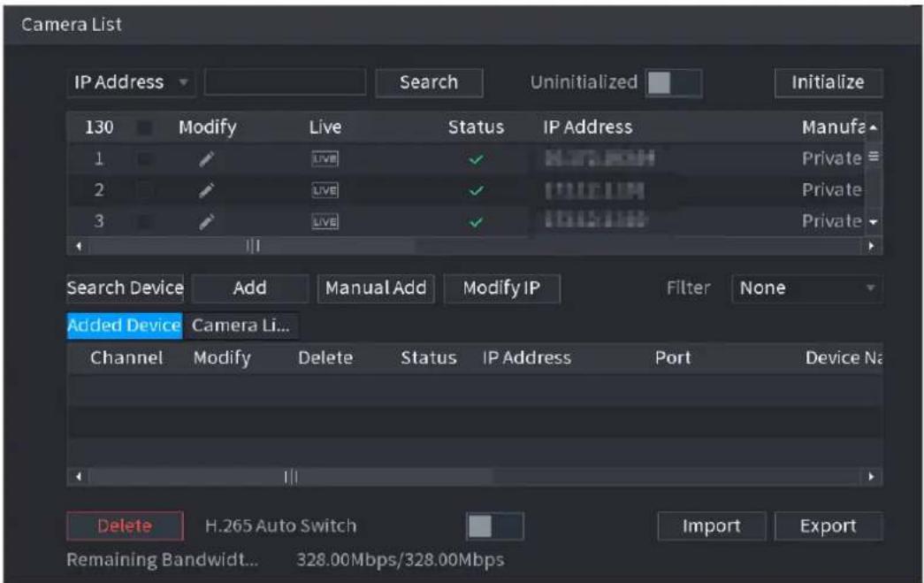The height and width of the screenshot is (583, 924).
Task: Click the Status column header in search list
Action: click(x=476, y=127)
